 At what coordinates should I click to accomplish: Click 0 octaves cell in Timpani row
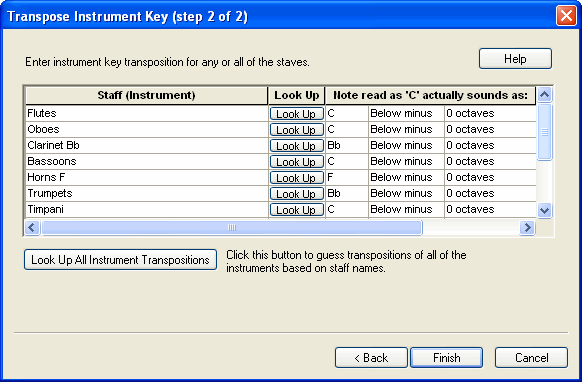[490, 209]
